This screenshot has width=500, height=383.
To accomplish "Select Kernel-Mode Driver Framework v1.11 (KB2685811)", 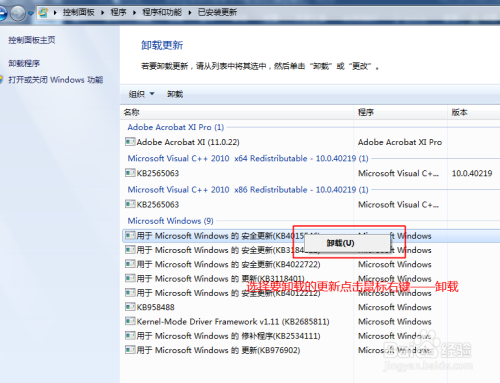I will point(233,322).
